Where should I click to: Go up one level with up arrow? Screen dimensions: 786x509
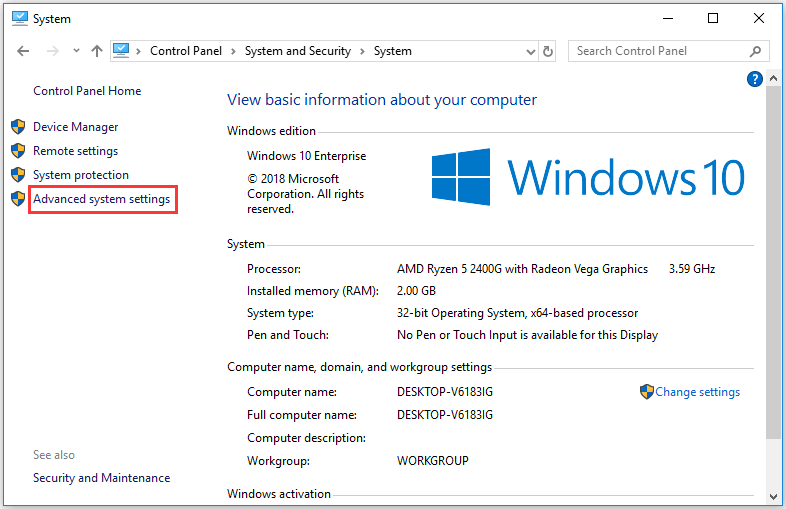[97, 51]
